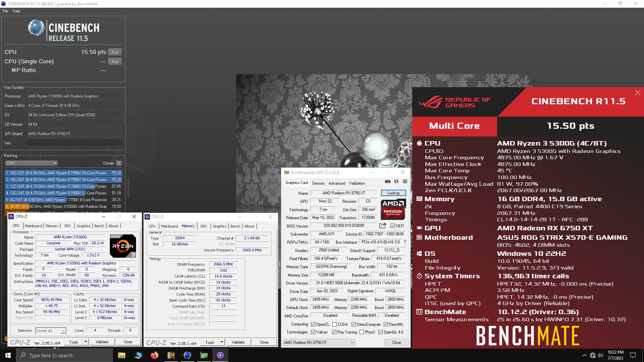Open the Validation tab in GPU-Z
Screen dimensions: 644x362
pyautogui.click(x=357, y=183)
